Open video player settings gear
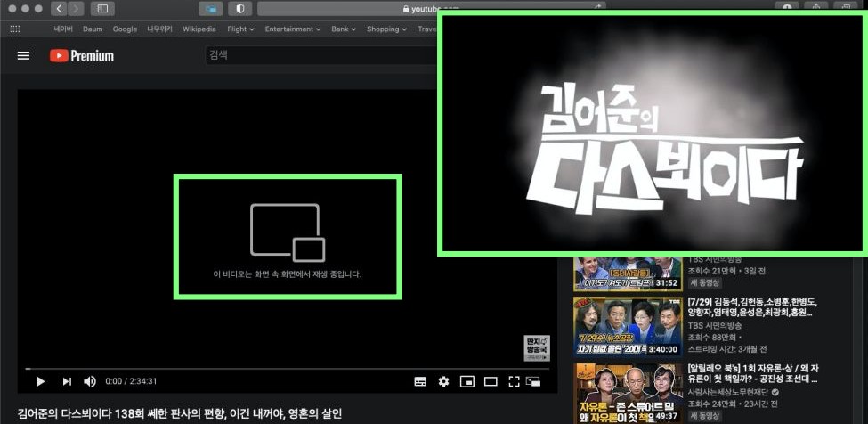Viewport: 868px width, 424px height. (x=443, y=381)
